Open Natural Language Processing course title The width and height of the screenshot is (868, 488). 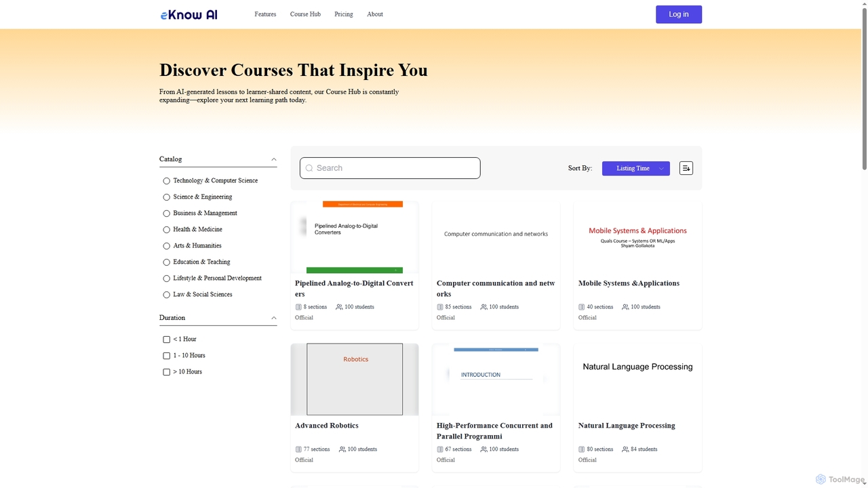pos(627,426)
